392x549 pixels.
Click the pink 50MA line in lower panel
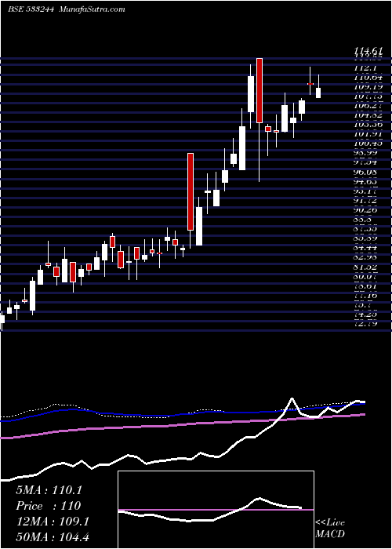pyautogui.click(x=182, y=425)
